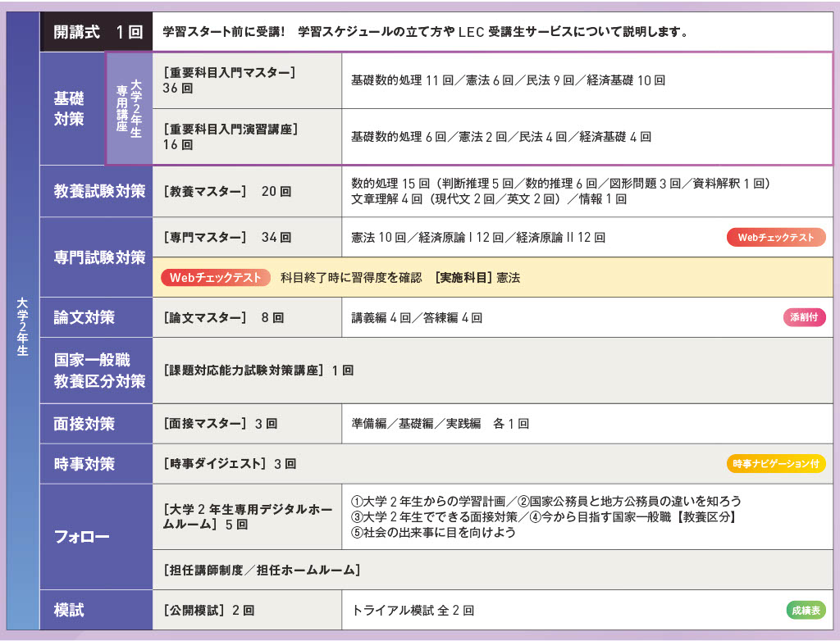Select the 専門試験対策 category cell
The image size is (840, 641).
click(97, 257)
